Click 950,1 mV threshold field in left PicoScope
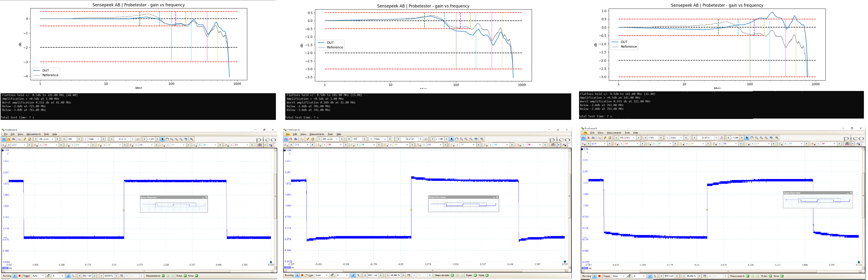This screenshot has height=280, width=868. (x=87, y=276)
